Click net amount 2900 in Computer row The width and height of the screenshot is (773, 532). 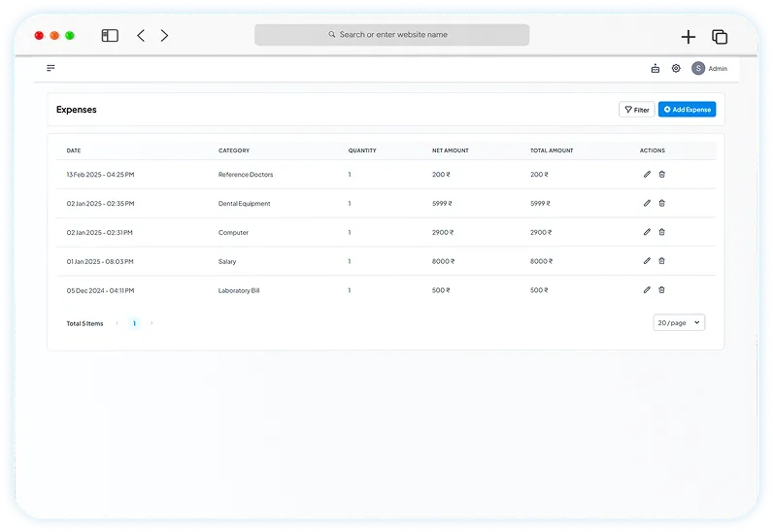(443, 233)
